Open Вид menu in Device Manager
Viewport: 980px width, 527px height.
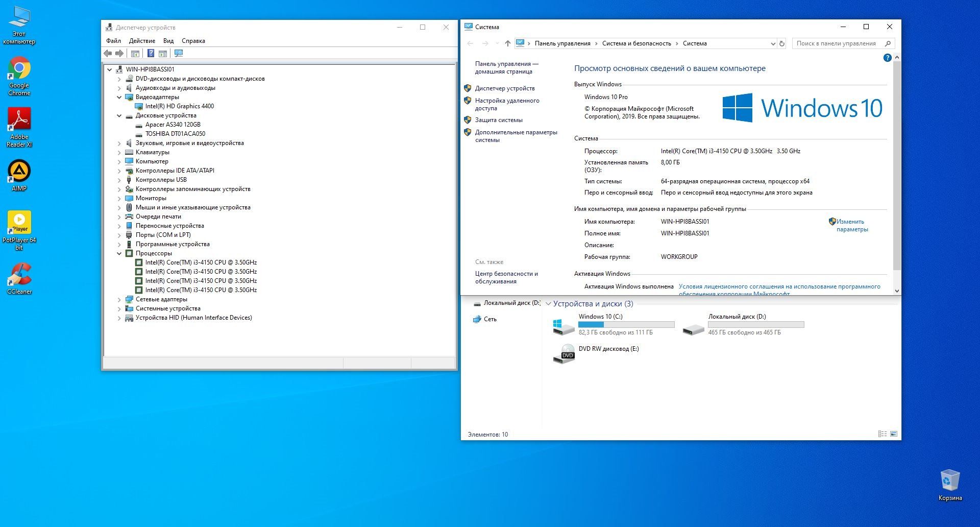point(168,41)
